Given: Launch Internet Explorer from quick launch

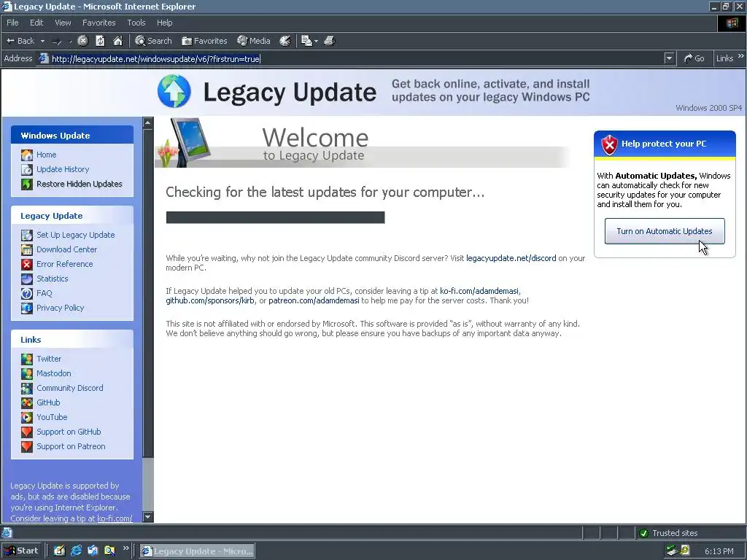Looking at the screenshot, I should coord(76,551).
